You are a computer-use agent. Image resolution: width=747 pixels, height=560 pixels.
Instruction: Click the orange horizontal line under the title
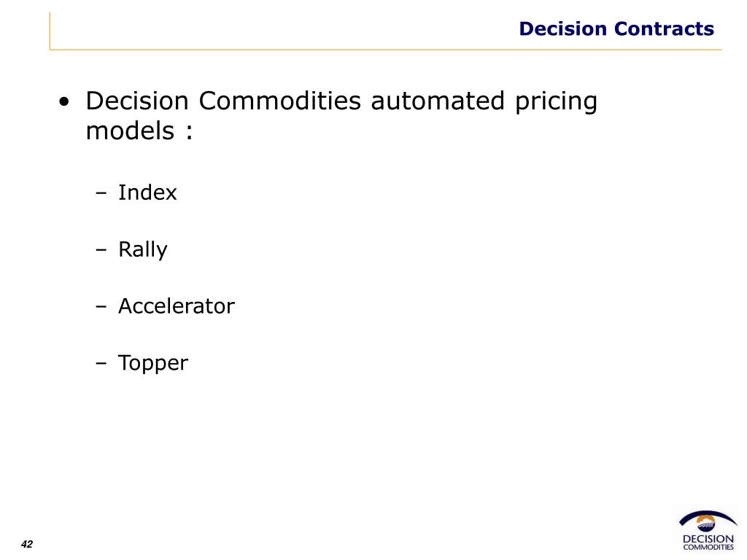coord(386,50)
